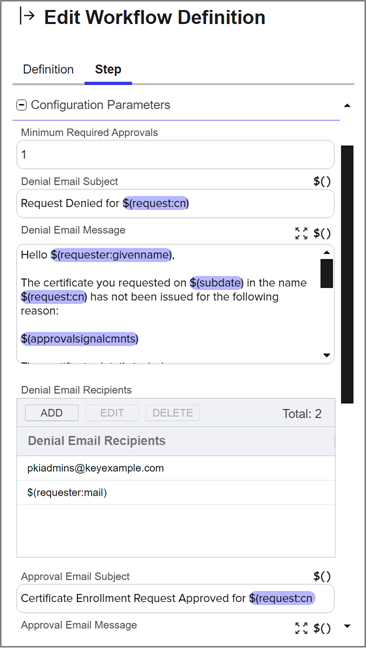Insert token for Approval Email Message
The image size is (366, 648).
coord(322,628)
